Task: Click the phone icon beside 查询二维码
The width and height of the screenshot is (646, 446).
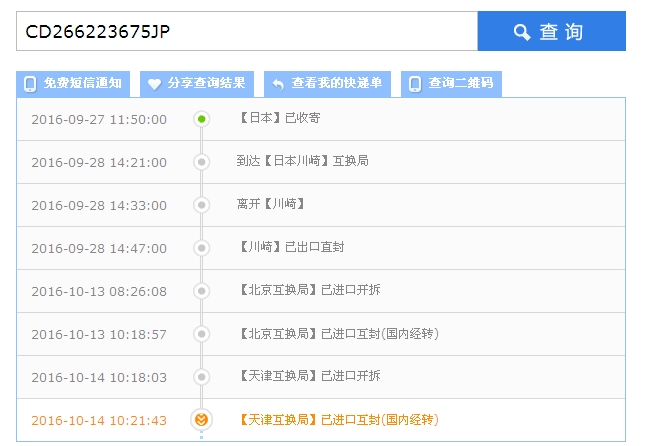Action: coord(415,84)
